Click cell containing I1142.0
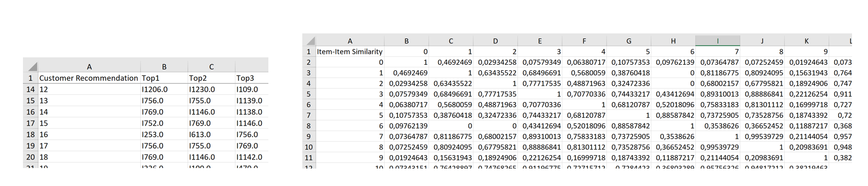868x186 pixels. [251, 157]
